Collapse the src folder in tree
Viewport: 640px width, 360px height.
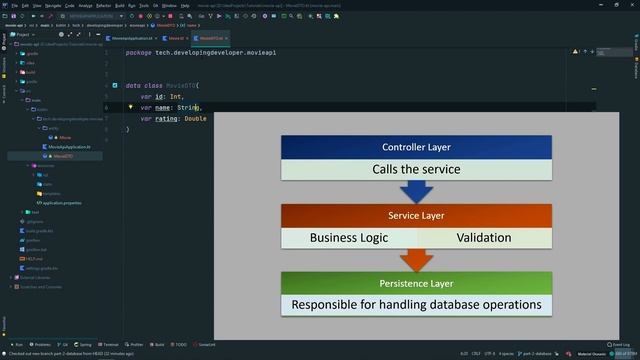pyautogui.click(x=17, y=91)
